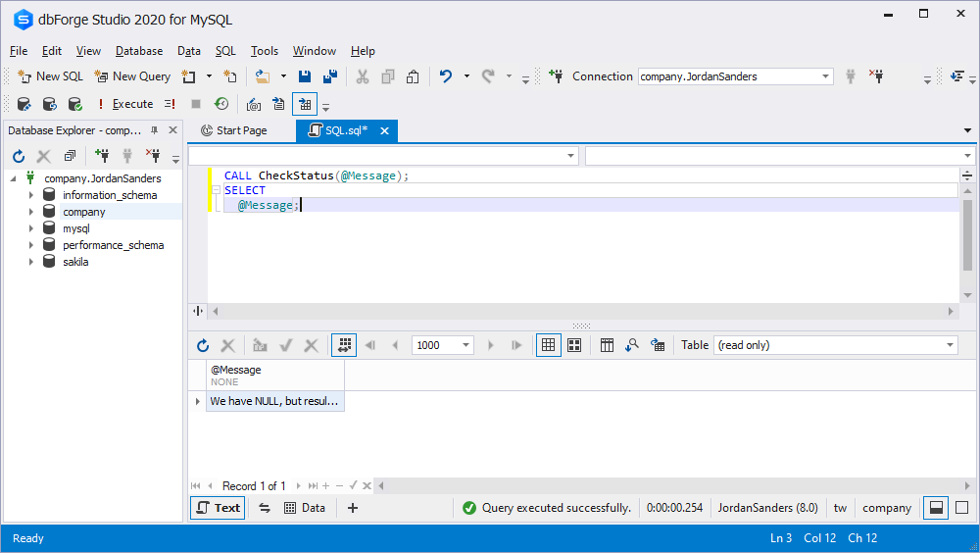
Task: Click the Export data icon in results toolbar
Action: (x=658, y=345)
